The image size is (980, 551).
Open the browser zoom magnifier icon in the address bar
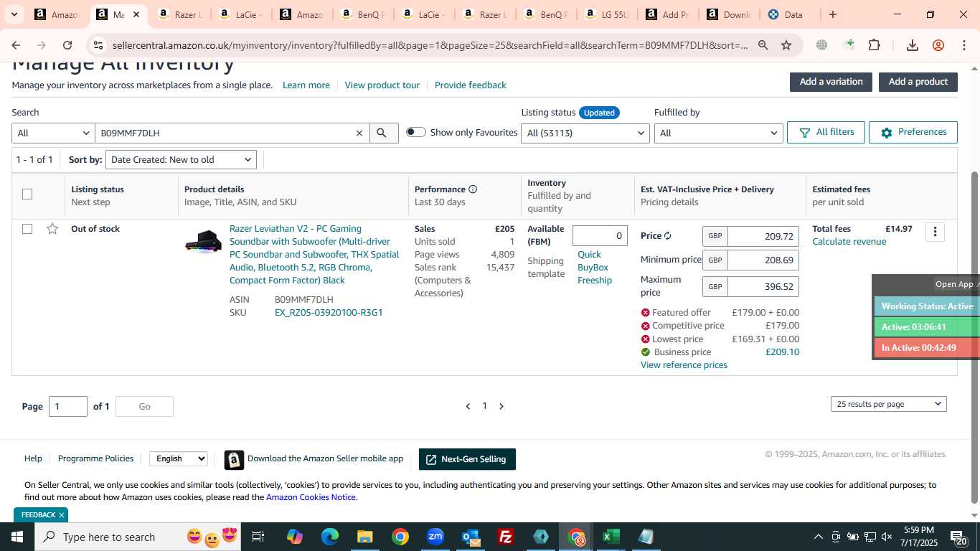[x=763, y=45]
